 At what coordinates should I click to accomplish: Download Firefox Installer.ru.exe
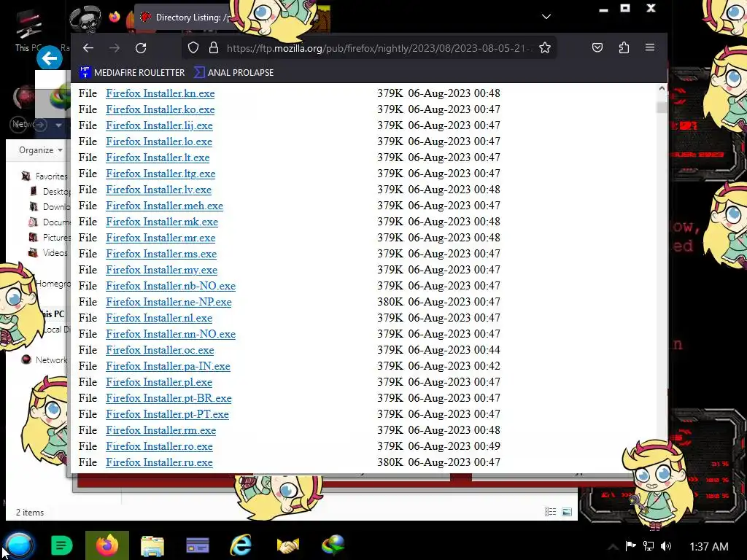coord(159,462)
